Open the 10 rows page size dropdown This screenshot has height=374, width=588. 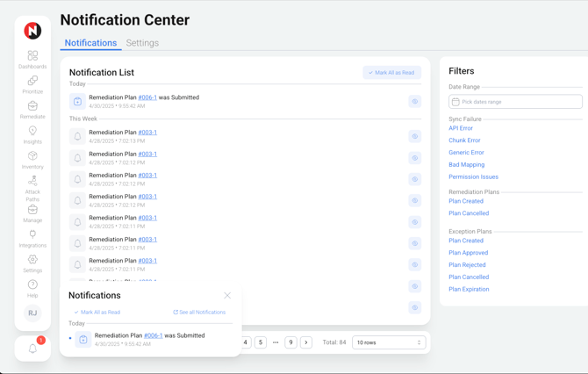[x=388, y=342]
